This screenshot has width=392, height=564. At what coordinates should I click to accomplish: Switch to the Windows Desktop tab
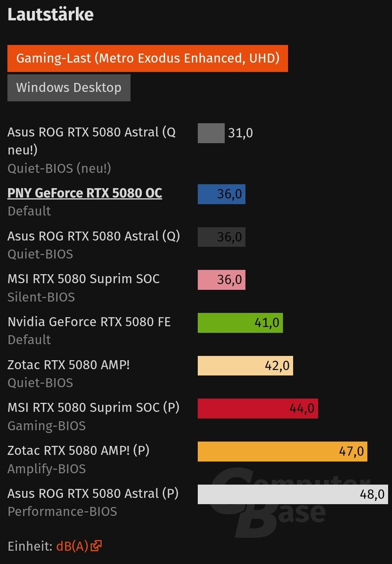click(69, 88)
